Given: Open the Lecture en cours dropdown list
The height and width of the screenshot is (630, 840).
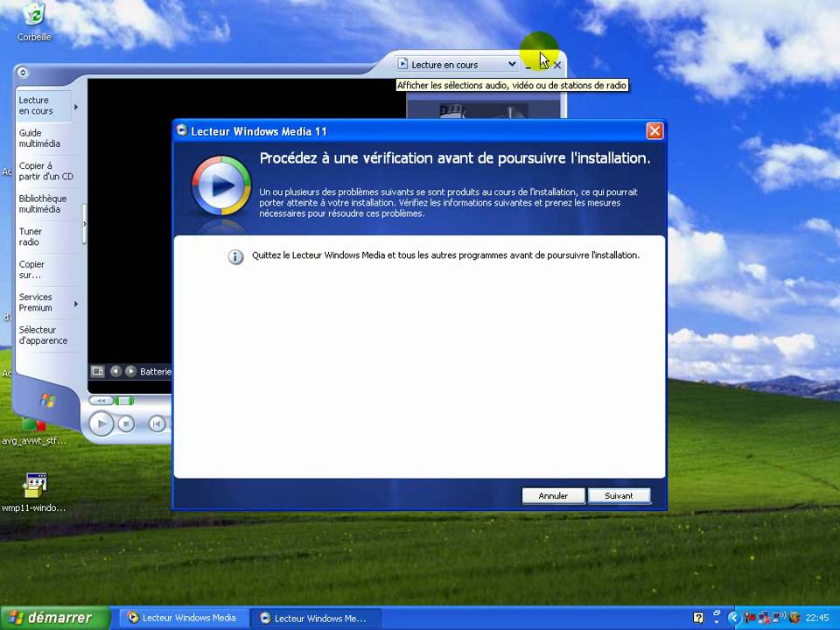Looking at the screenshot, I should pyautogui.click(x=457, y=64).
